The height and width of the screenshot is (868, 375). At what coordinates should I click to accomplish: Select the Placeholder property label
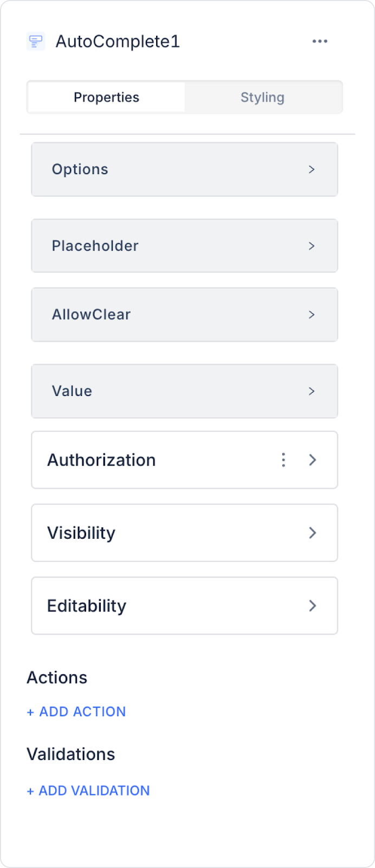pos(95,246)
